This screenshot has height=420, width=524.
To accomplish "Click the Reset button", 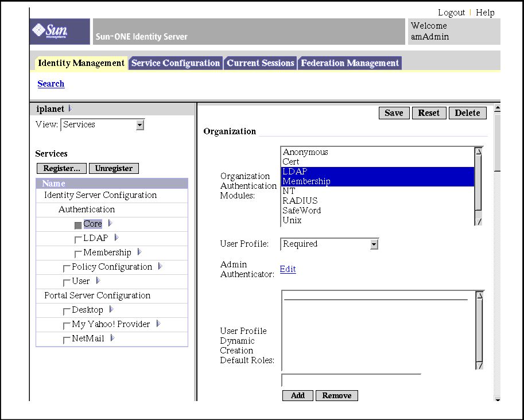I will 429,113.
